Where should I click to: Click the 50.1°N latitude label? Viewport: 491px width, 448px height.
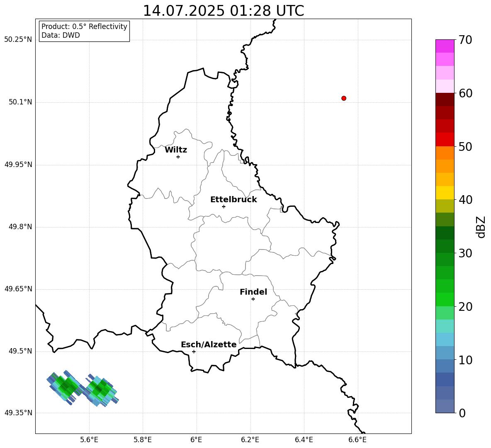pyautogui.click(x=20, y=102)
